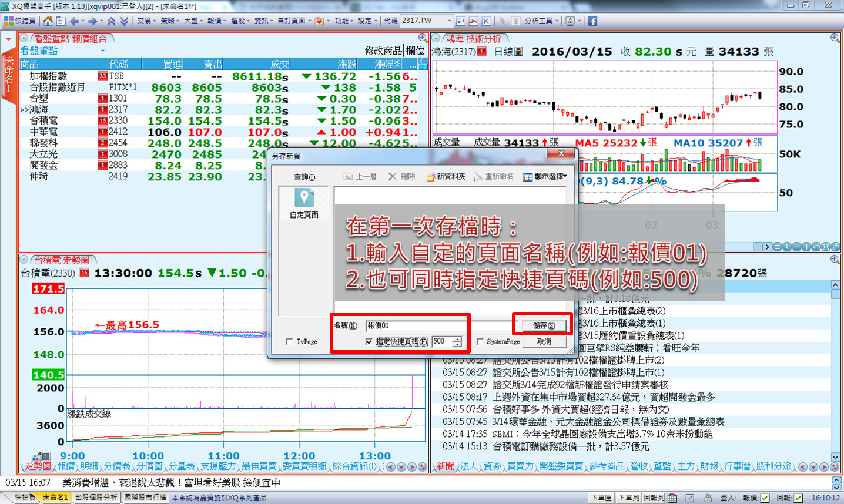
Task: Switch to 台股個股分析 page tab
Action: 96,498
